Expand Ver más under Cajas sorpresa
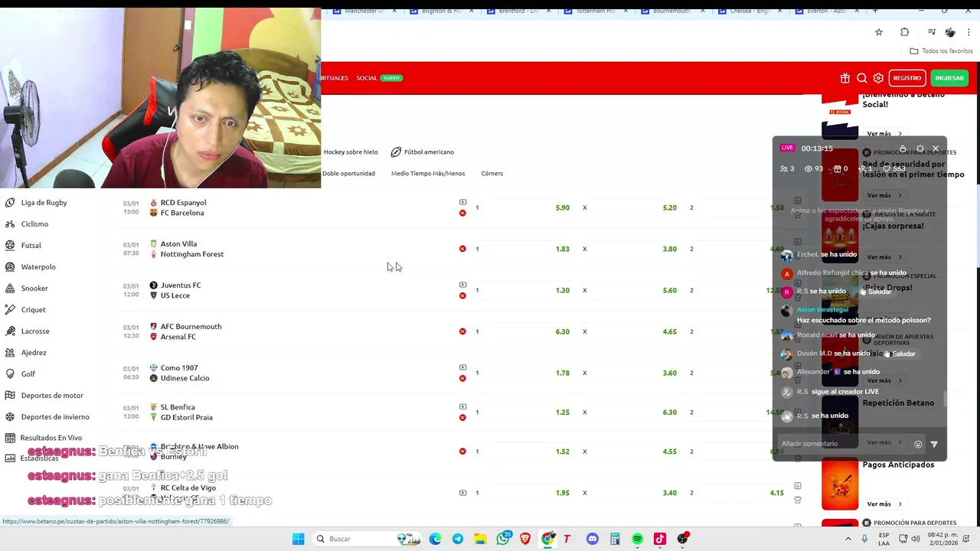The image size is (980, 551). point(884,257)
